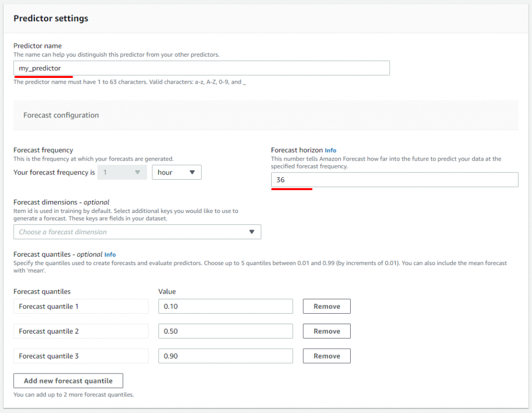Click the 'You can add up to 2 more' note
Image resolution: width=532 pixels, height=413 pixels.
pos(74,395)
